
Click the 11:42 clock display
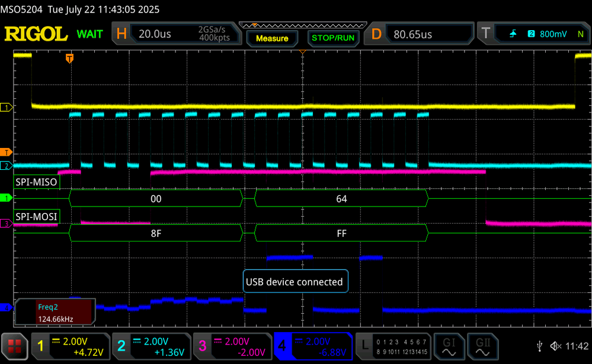point(577,346)
